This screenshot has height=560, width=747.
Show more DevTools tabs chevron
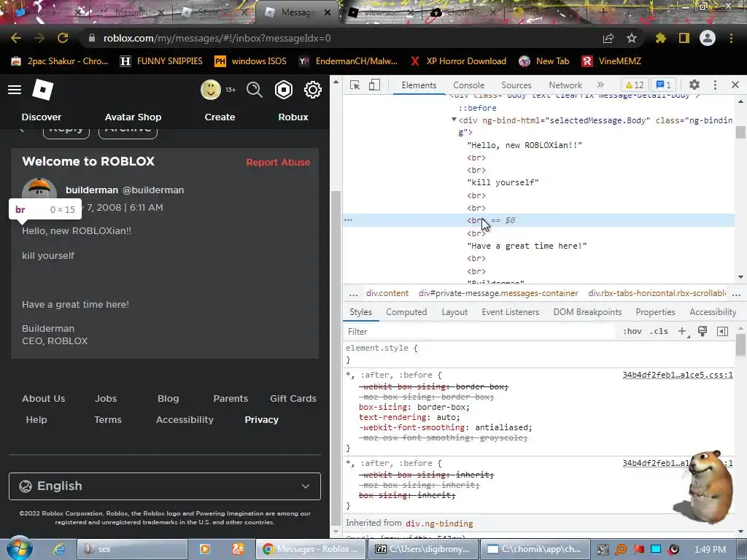pos(600,85)
